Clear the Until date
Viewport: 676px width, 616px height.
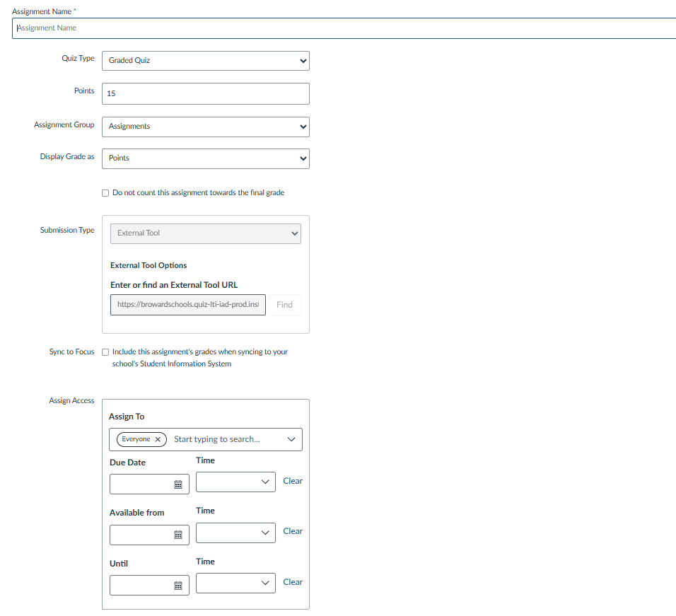292,582
